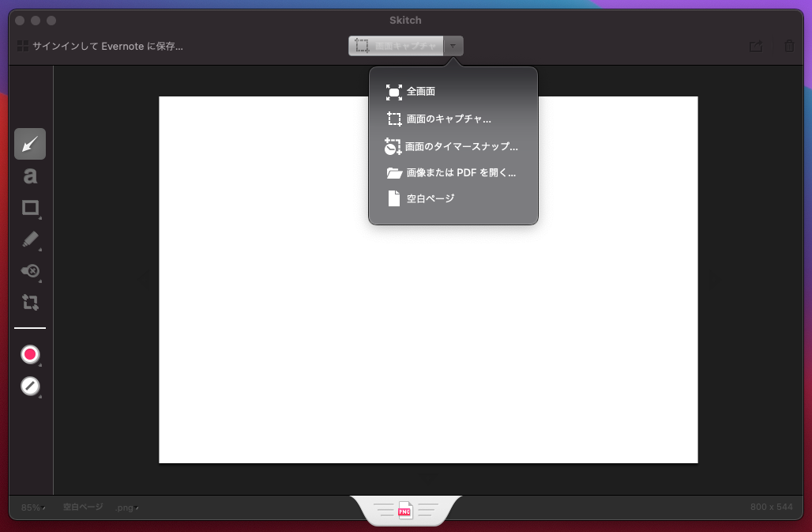This screenshot has height=532, width=812.
Task: Choose the Marker drawing tool
Action: [29, 240]
